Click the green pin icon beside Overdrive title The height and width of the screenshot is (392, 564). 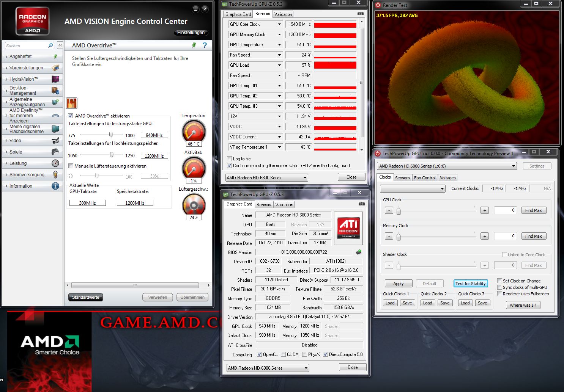[194, 45]
